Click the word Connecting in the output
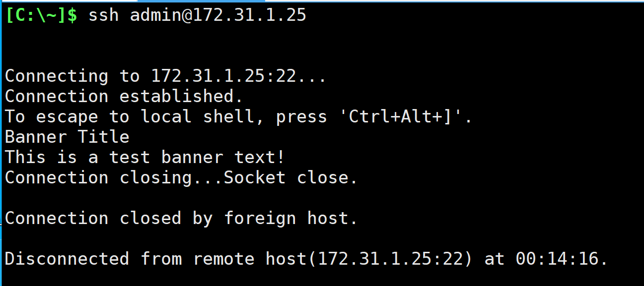Viewport: 644px width, 286px height. (57, 76)
